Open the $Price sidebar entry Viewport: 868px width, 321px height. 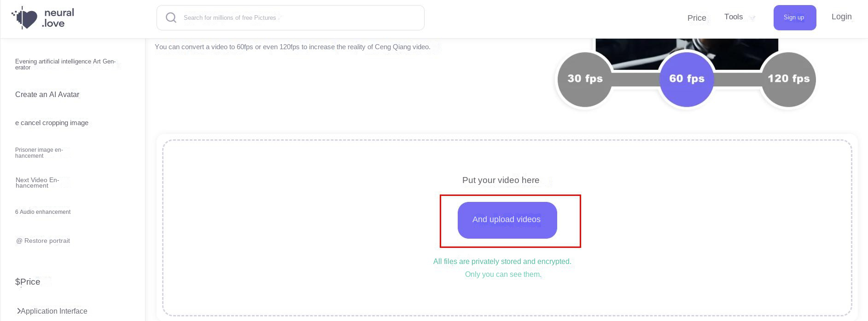(x=28, y=282)
